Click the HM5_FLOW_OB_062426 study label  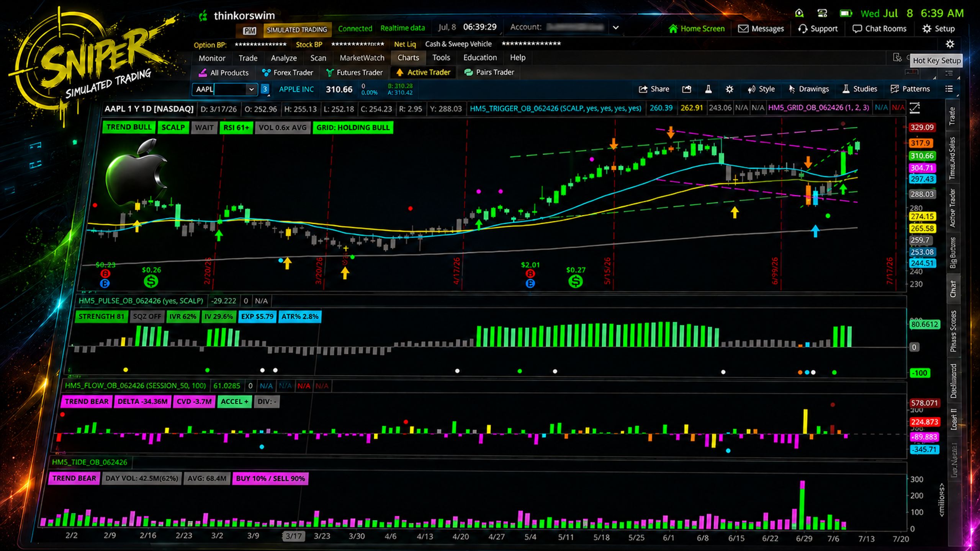click(x=135, y=385)
